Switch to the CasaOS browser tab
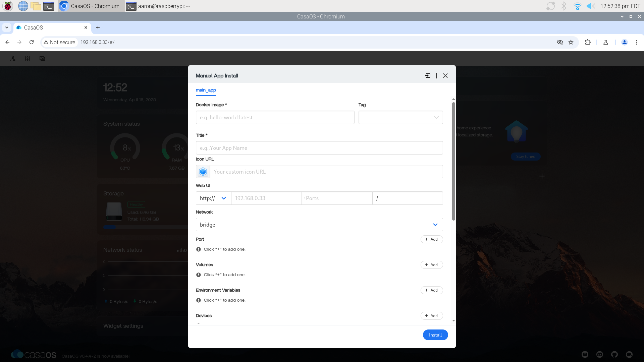644x362 pixels. tap(52, 27)
